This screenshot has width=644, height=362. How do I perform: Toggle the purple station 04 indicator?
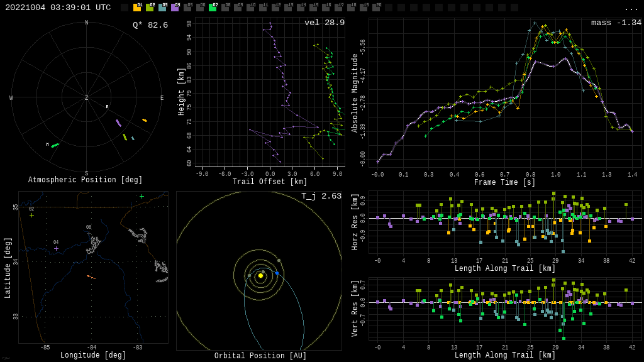pyautogui.click(x=175, y=8)
